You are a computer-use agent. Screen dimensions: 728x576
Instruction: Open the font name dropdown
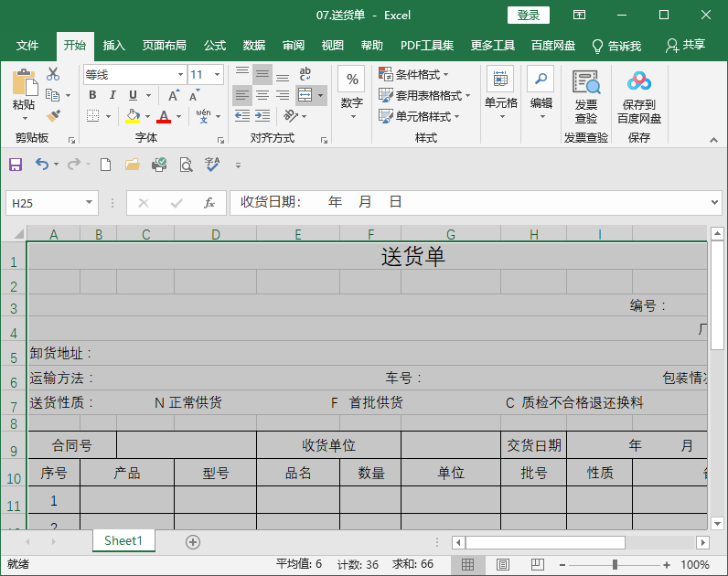click(x=180, y=75)
